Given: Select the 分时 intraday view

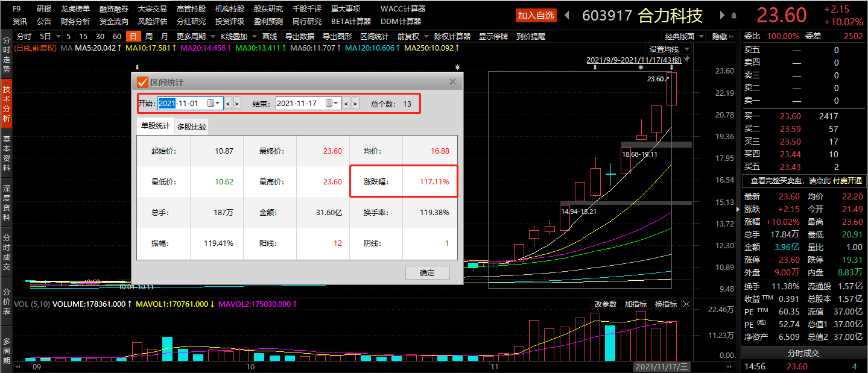Looking at the screenshot, I should 24,37.
